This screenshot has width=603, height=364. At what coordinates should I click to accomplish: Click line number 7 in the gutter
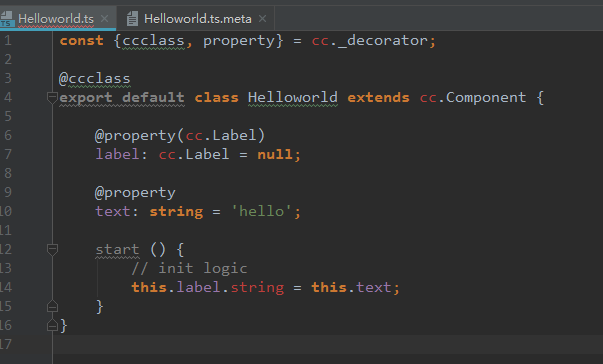click(8, 154)
